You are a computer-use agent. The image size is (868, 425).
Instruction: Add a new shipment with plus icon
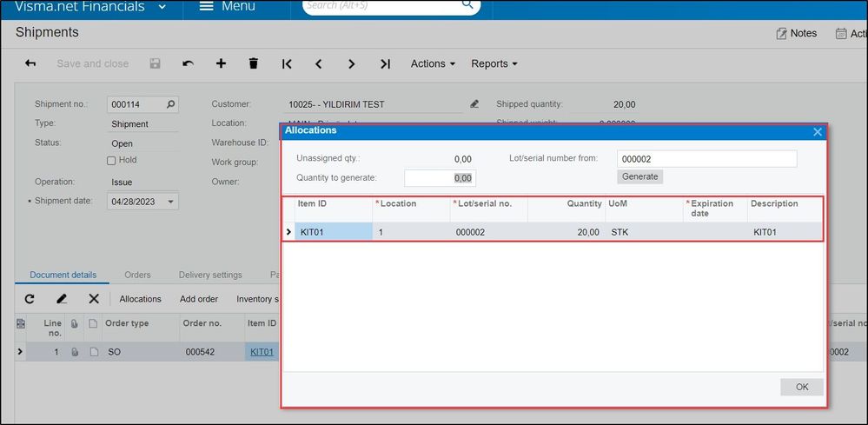tap(221, 63)
